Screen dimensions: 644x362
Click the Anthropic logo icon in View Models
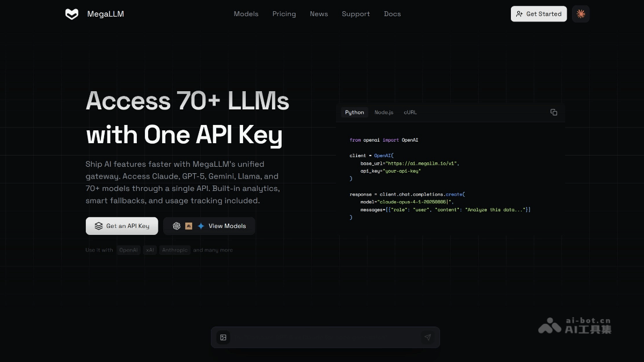tap(188, 226)
